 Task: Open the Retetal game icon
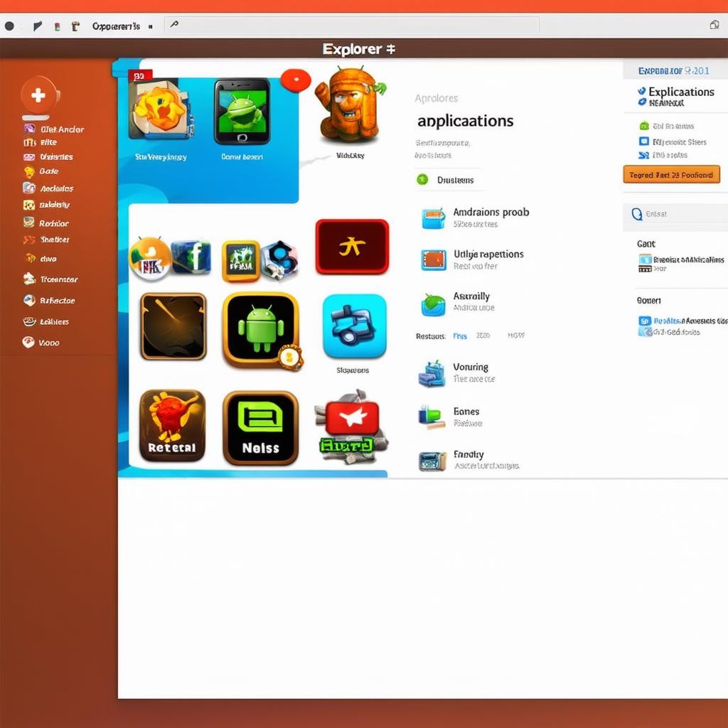pyautogui.click(x=172, y=426)
